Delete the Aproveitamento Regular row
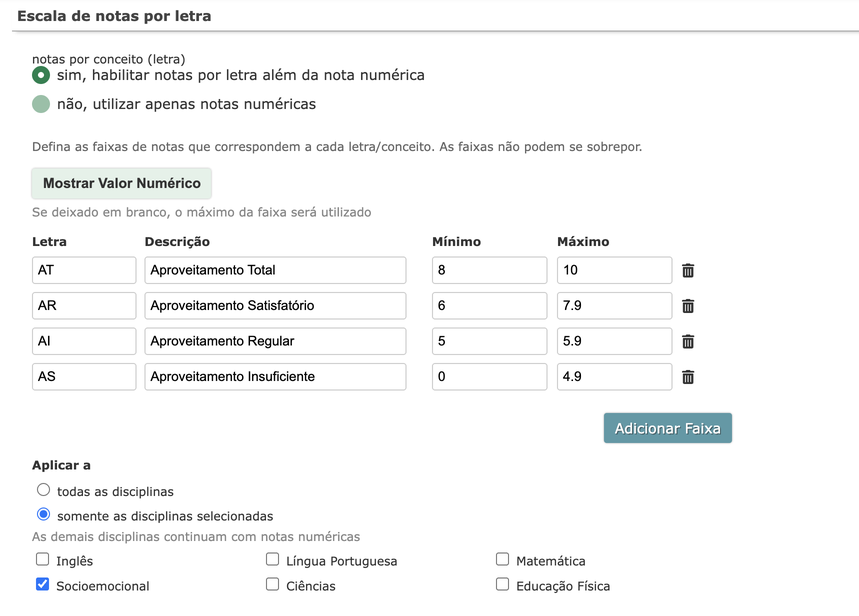Viewport: 859px width, 616px height. pos(688,341)
